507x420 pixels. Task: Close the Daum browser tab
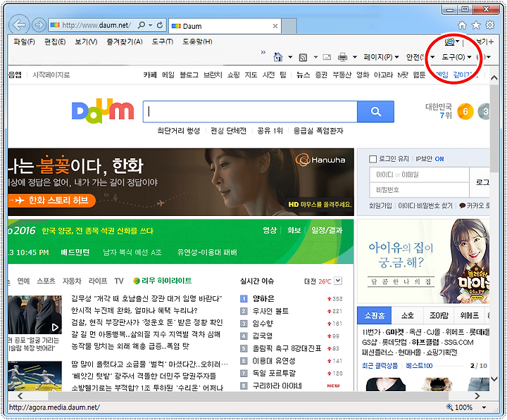click(275, 26)
